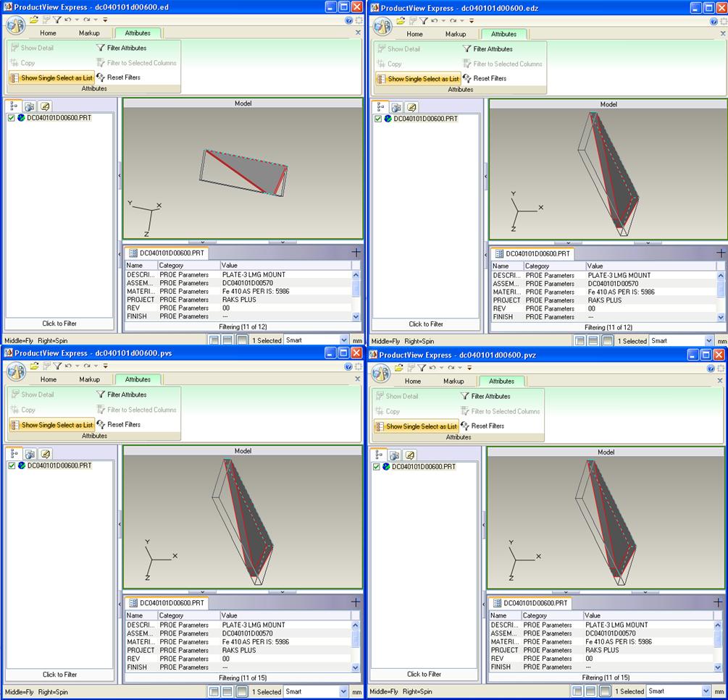Image resolution: width=728 pixels, height=700 pixels.
Task: Click the plus icon of the .ed attributes panel
Action: click(x=356, y=253)
